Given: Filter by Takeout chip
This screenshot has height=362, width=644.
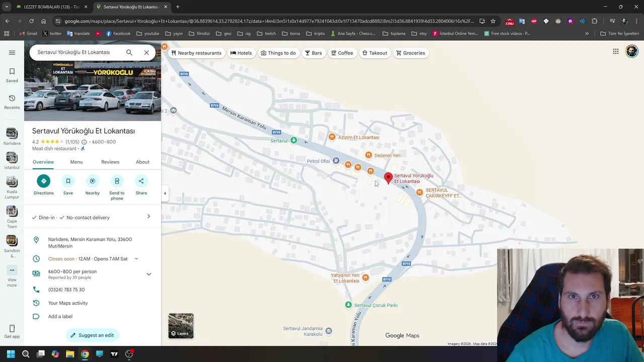Looking at the screenshot, I should click(374, 53).
